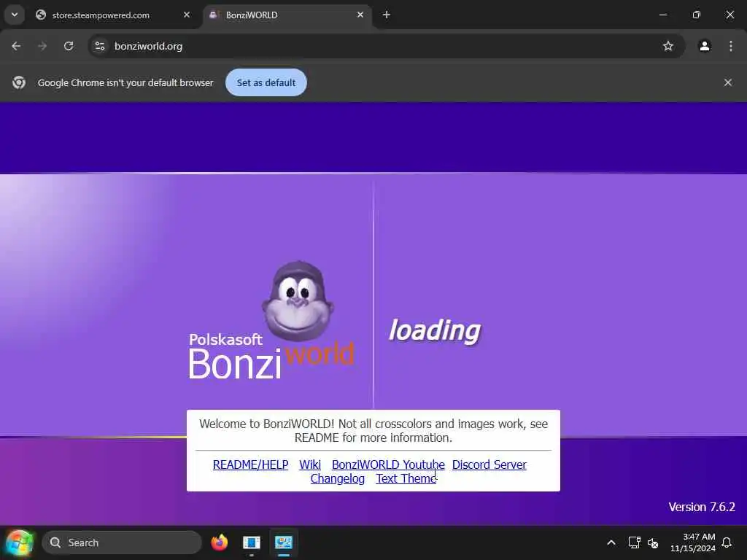Viewport: 747px width, 560px height.
Task: Click the Chrome logo in the infobar
Action: 19,82
